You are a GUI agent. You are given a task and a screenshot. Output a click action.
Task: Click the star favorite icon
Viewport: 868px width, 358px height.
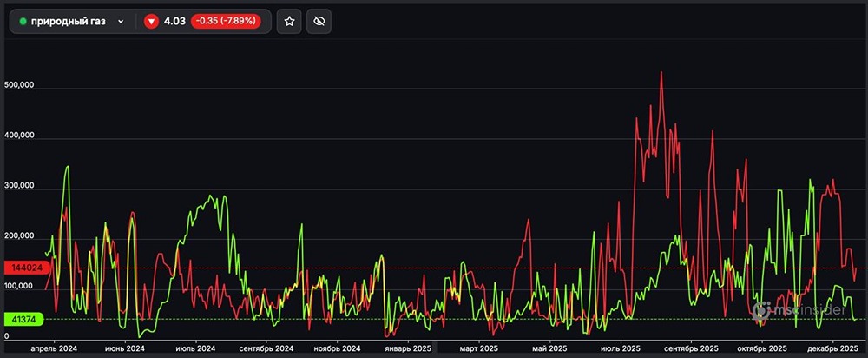tap(289, 22)
